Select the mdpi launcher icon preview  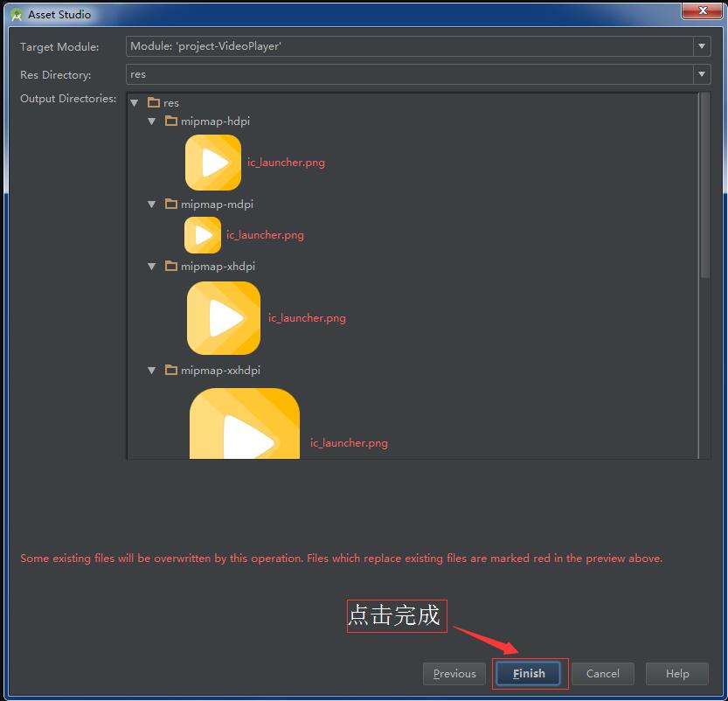click(203, 235)
